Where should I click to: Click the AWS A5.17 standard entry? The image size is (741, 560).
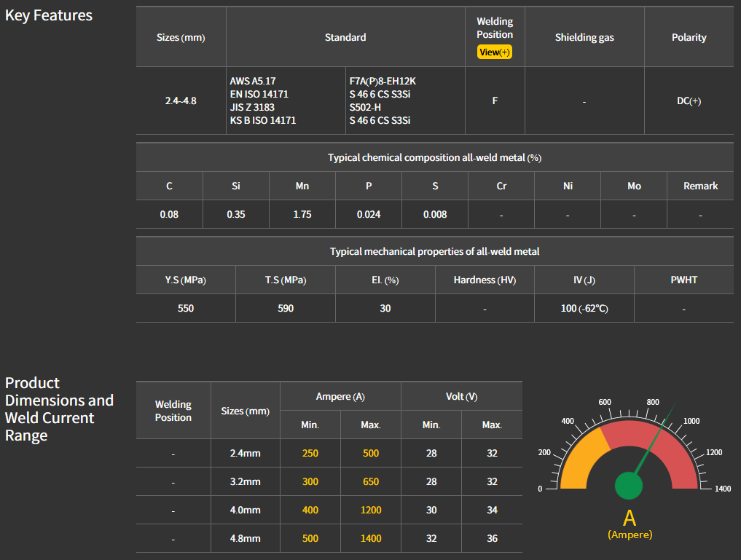253,81
